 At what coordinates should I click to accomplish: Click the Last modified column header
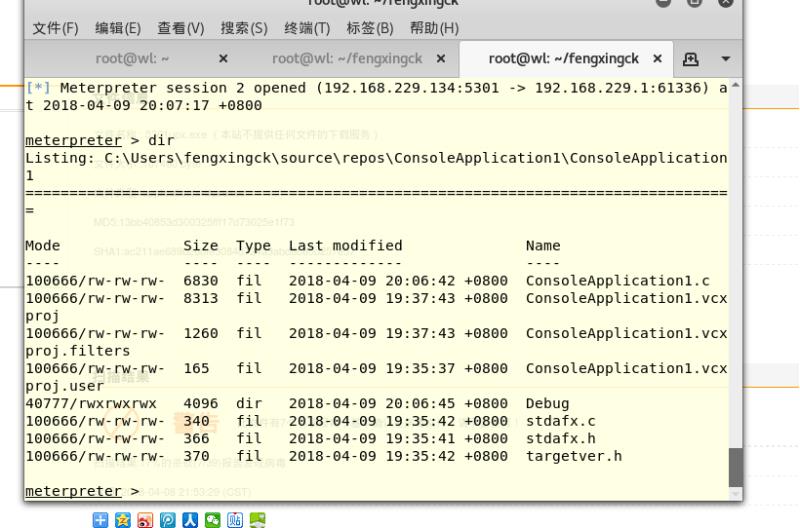pyautogui.click(x=345, y=246)
